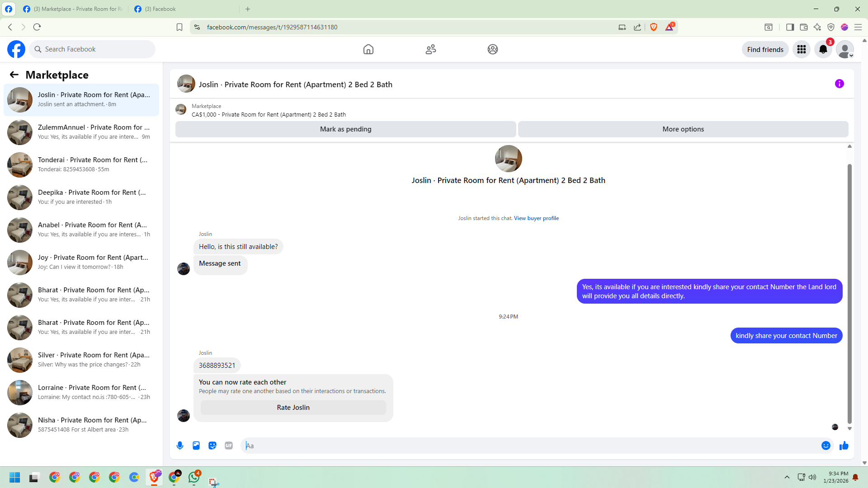Screen dimensions: 868x488
Task: Go back from Marketplace chats list
Action: [x=14, y=75]
